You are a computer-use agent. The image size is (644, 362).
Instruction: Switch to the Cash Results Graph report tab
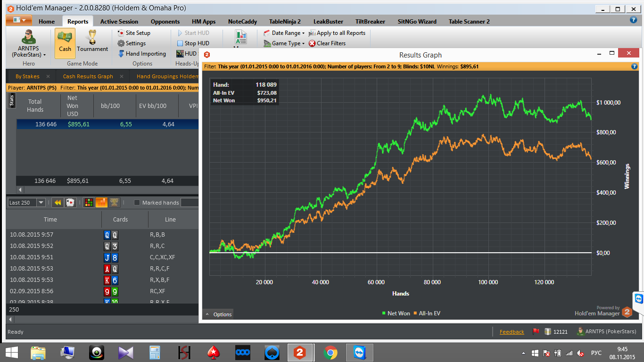[x=88, y=76]
